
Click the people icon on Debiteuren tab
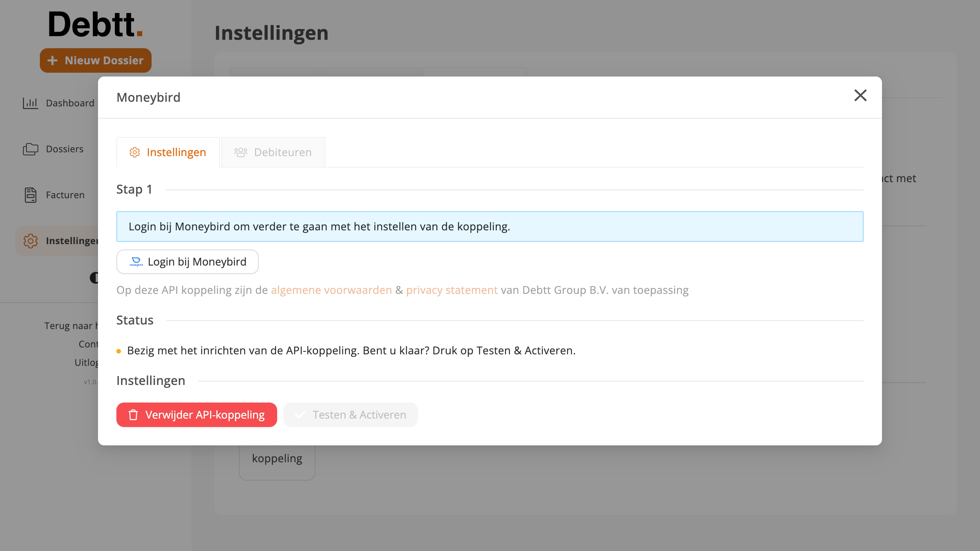pyautogui.click(x=240, y=152)
